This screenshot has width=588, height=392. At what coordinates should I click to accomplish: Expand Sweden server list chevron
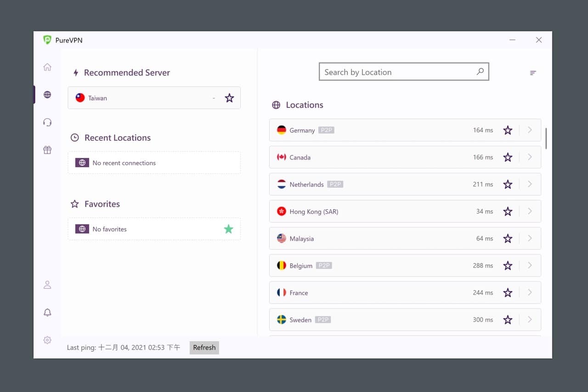pos(530,319)
